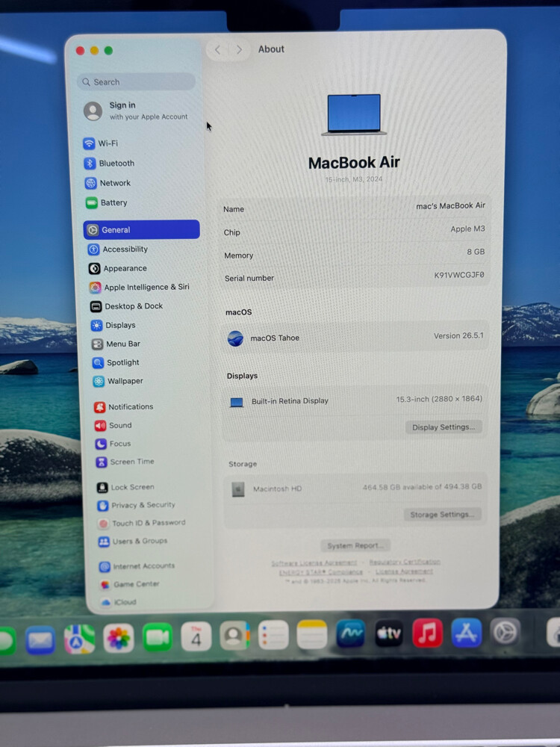
Task: Open Network settings in sidebar
Action: [x=108, y=183]
